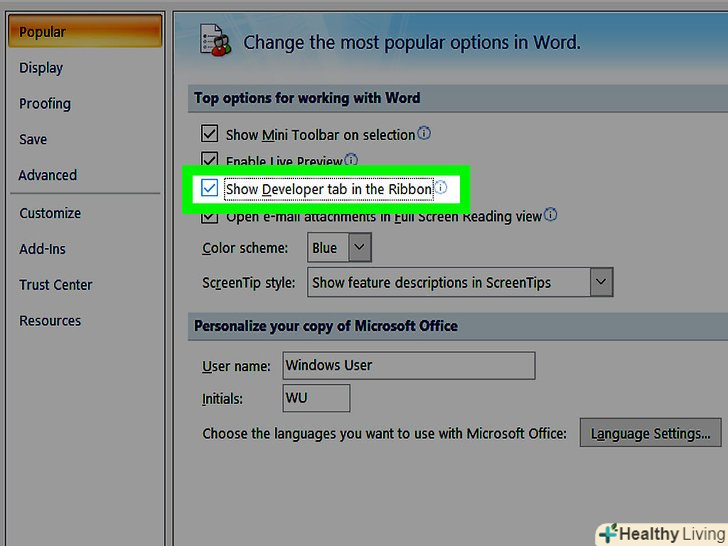Toggle Open e-mail attachments in Full Screen Reading
The image size is (728, 546).
coord(209,218)
